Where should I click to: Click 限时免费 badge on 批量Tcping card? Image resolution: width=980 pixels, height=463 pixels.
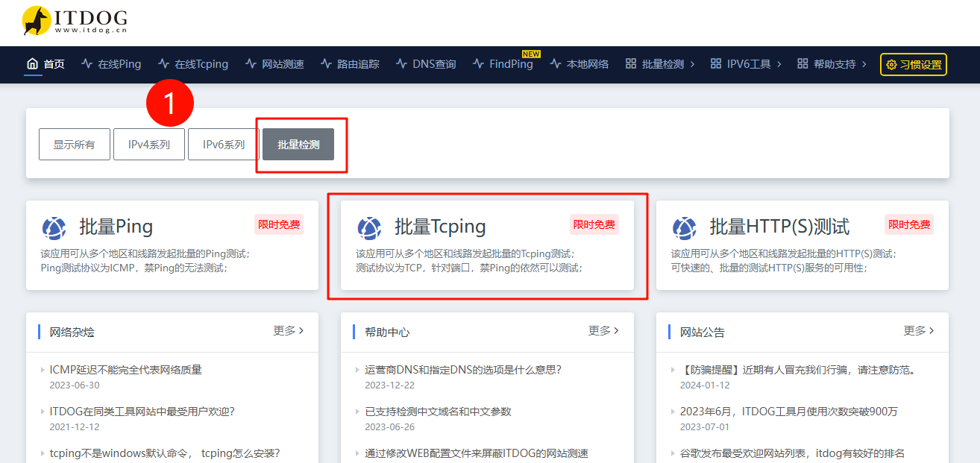[x=594, y=224]
